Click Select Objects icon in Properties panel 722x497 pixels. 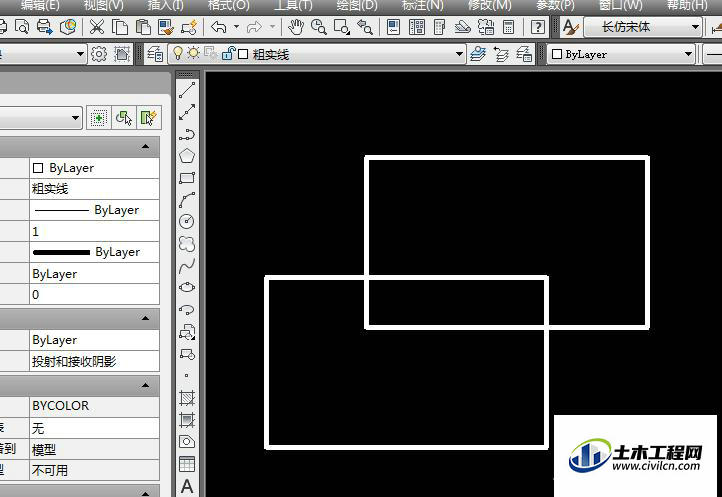click(x=124, y=118)
